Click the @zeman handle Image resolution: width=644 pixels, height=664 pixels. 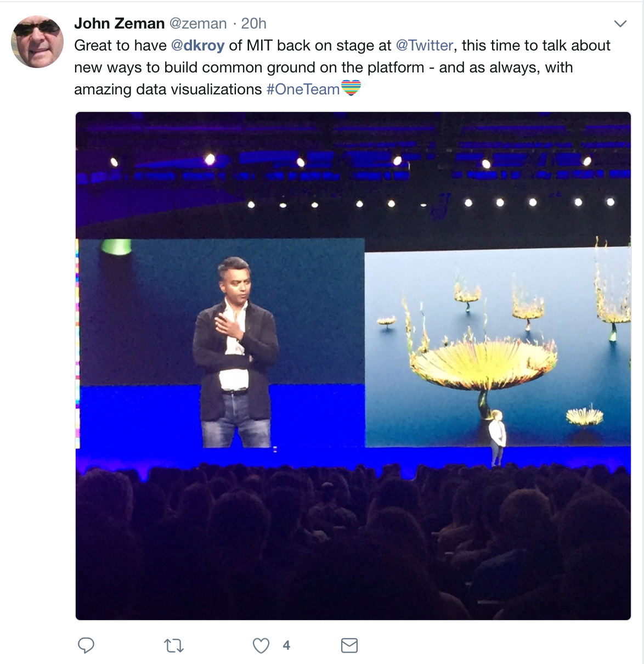198,24
